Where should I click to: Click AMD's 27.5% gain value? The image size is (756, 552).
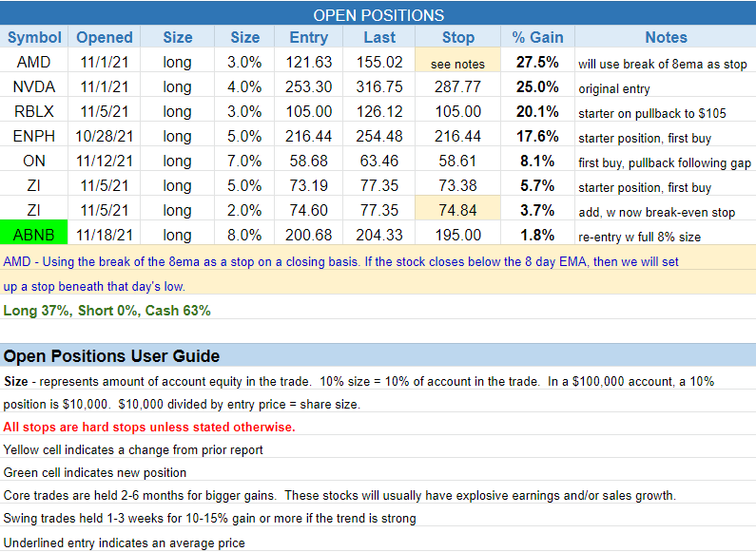[537, 62]
